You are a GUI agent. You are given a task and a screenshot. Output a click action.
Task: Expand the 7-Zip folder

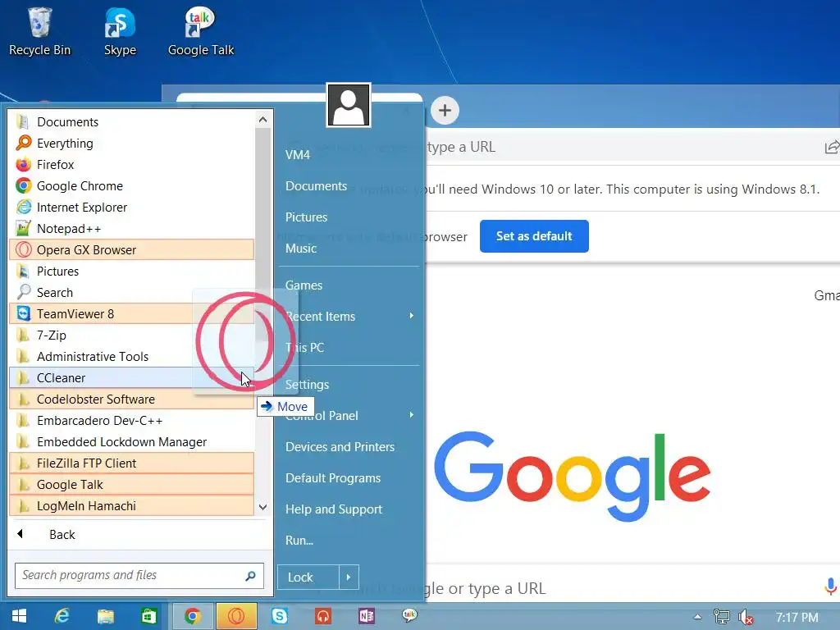coord(131,336)
